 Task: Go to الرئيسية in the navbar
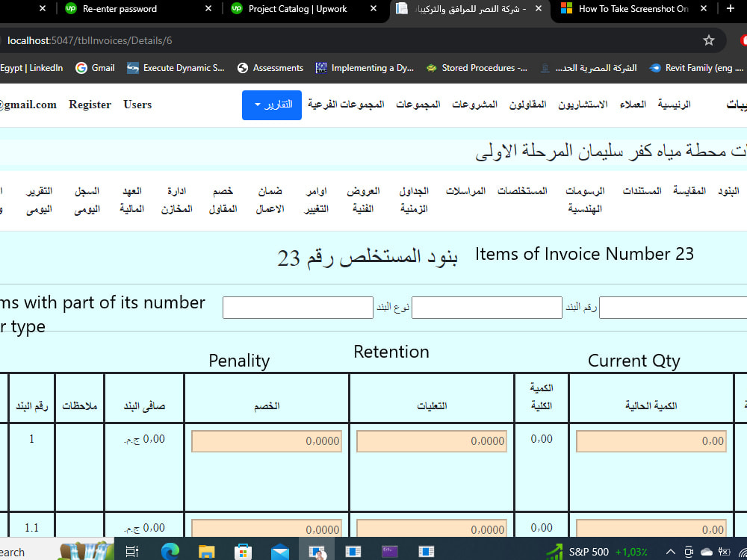click(674, 105)
